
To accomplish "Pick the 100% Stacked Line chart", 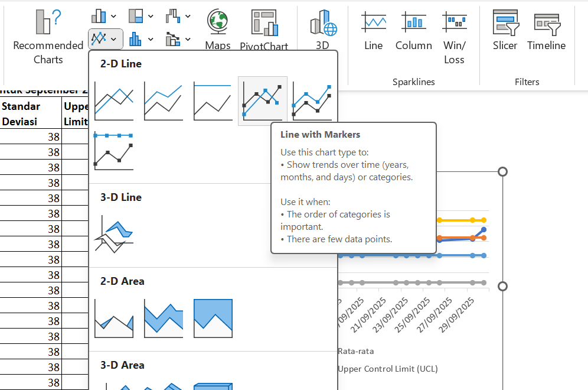I will 213,101.
